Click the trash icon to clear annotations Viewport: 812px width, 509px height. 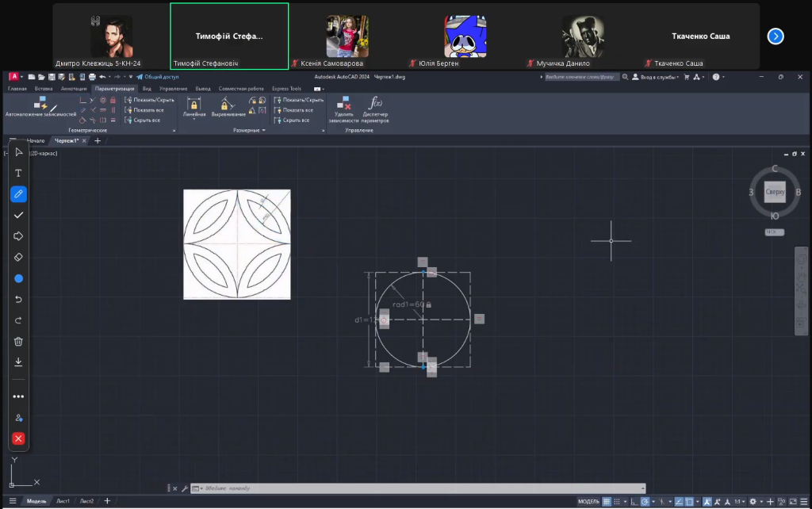[x=18, y=341]
